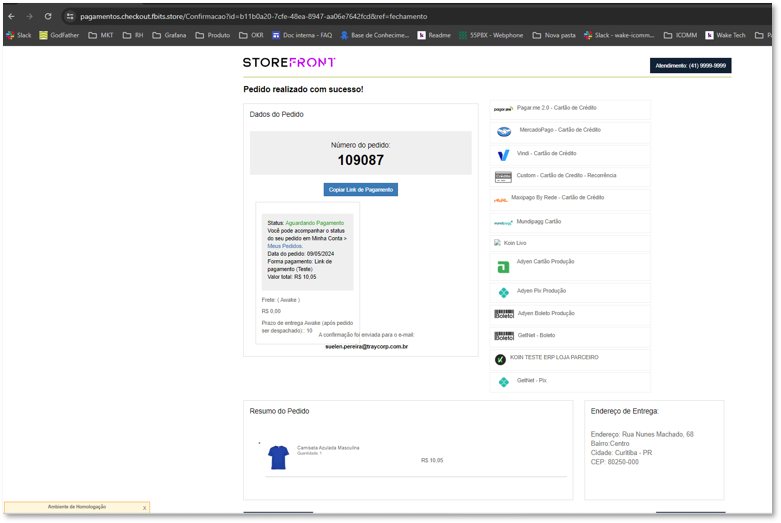Click the Atendimento phone number button
The image size is (781, 523).
coord(690,66)
